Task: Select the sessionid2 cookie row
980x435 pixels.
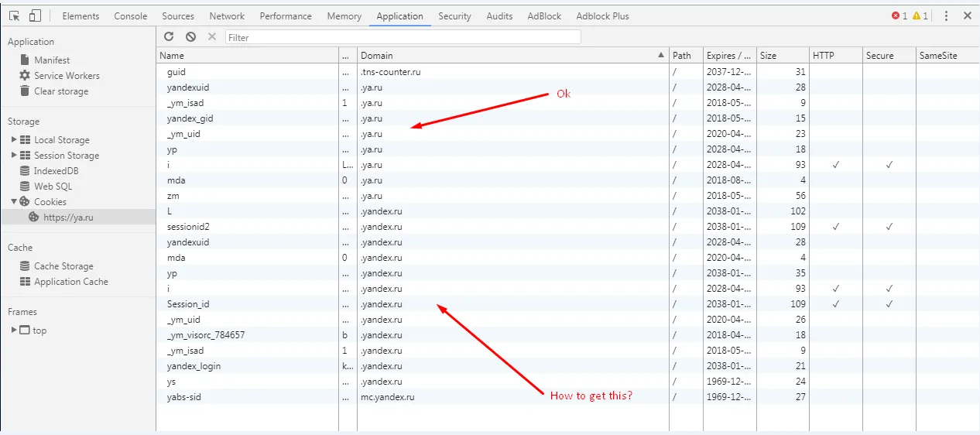Action: pos(567,226)
